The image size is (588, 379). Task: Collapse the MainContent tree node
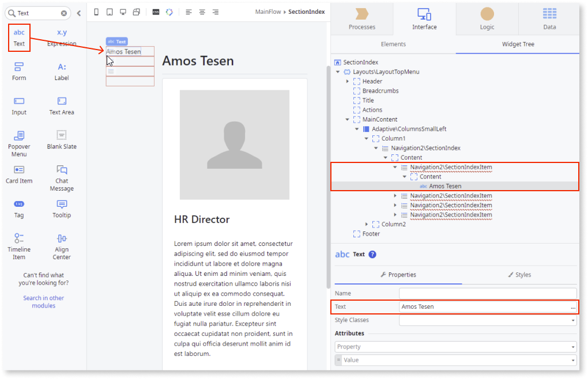347,120
